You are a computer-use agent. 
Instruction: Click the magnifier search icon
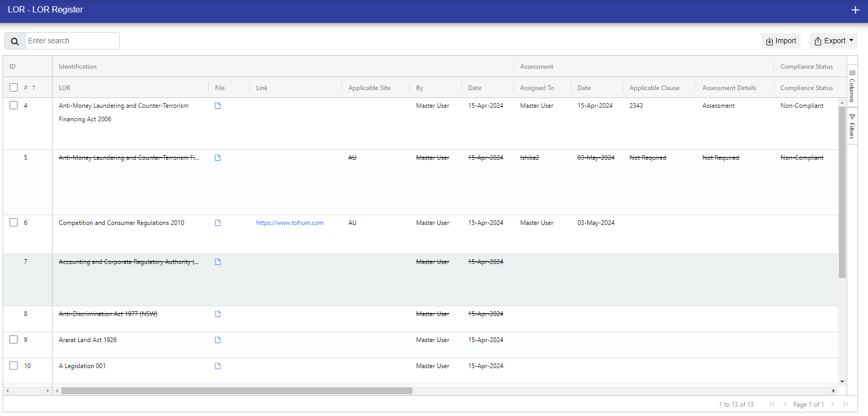click(15, 41)
